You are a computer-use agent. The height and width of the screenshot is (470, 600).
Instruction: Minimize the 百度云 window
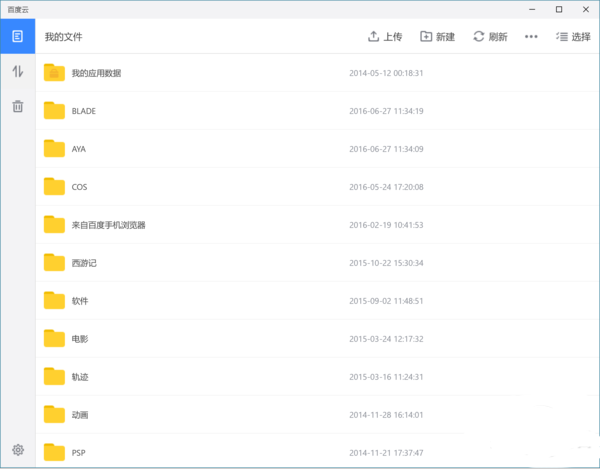pyautogui.click(x=532, y=10)
